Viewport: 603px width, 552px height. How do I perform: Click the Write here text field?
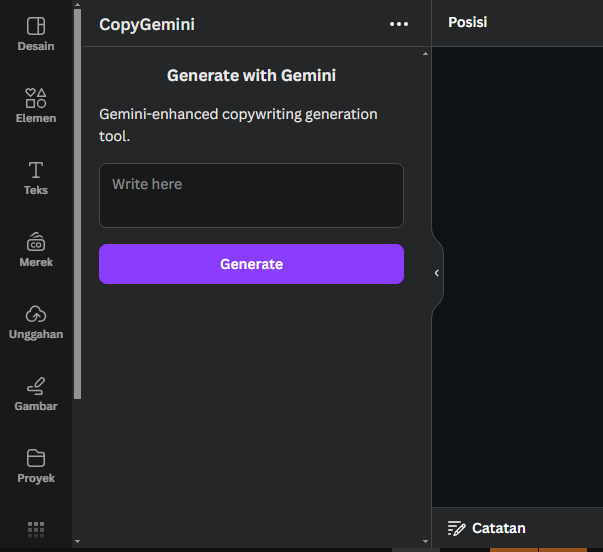(251, 196)
